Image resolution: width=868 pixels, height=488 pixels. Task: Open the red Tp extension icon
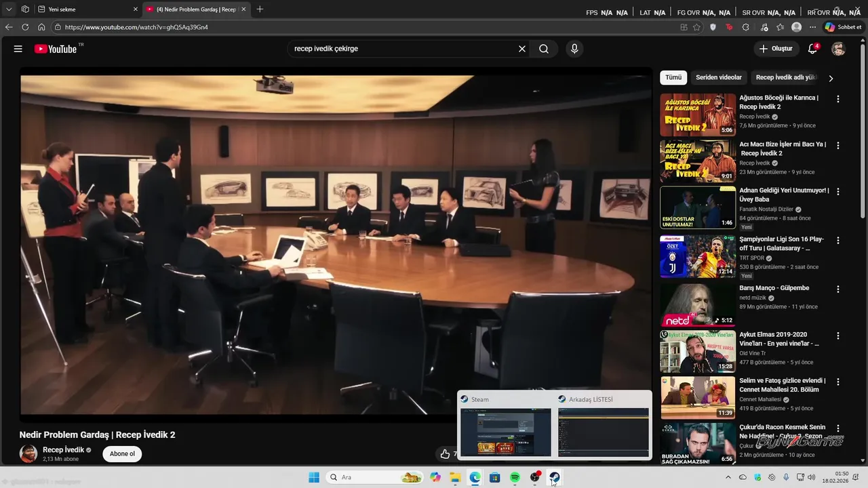729,27
